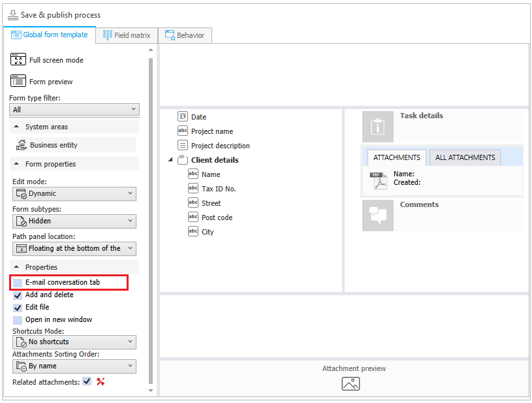Click the Global form template tab icon
Viewport: 532px width, 403px height.
(16, 35)
